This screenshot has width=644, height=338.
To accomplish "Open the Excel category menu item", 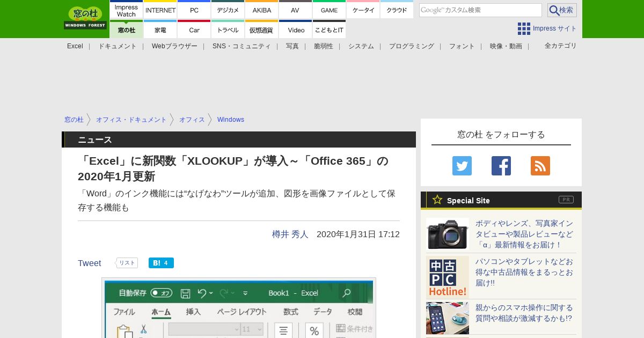I will [75, 46].
